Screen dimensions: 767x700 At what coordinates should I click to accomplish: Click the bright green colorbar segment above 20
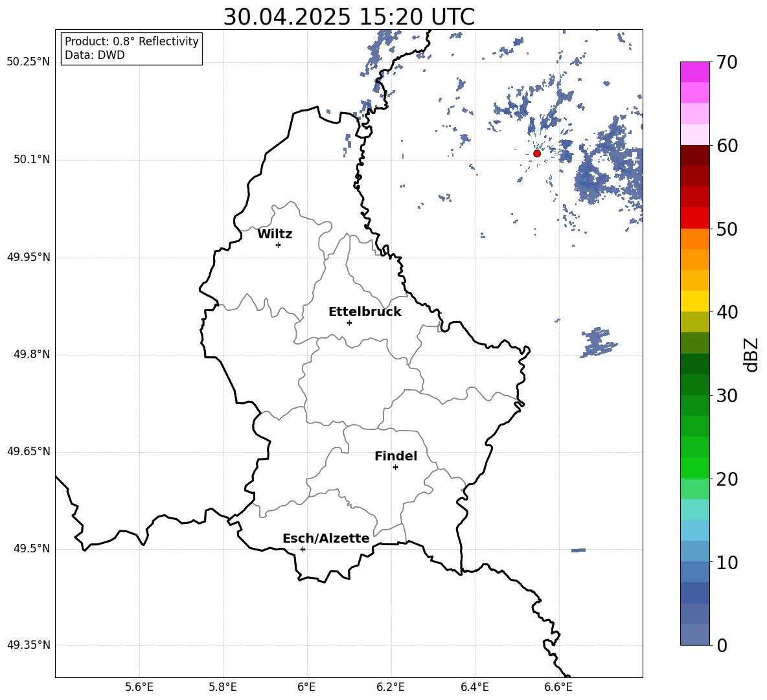pyautogui.click(x=694, y=468)
